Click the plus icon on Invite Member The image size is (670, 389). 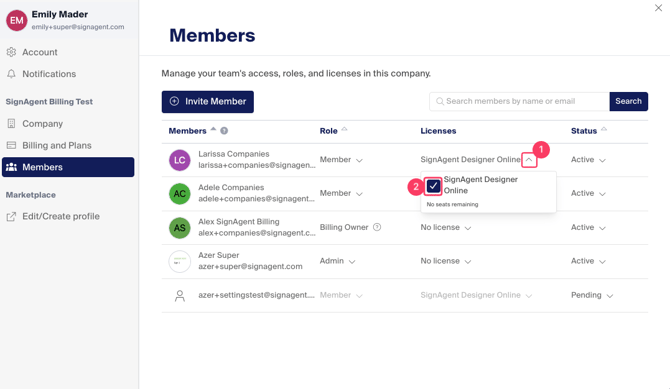[x=174, y=101]
